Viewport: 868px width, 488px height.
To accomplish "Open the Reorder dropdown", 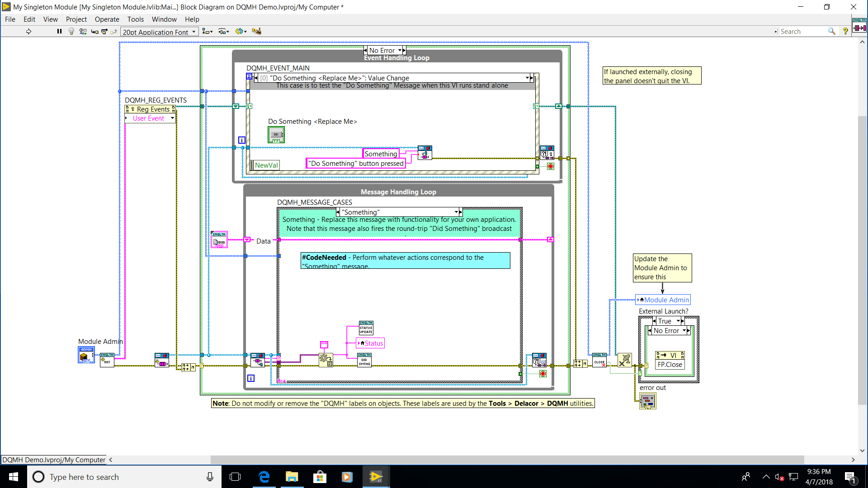I will pos(241,31).
